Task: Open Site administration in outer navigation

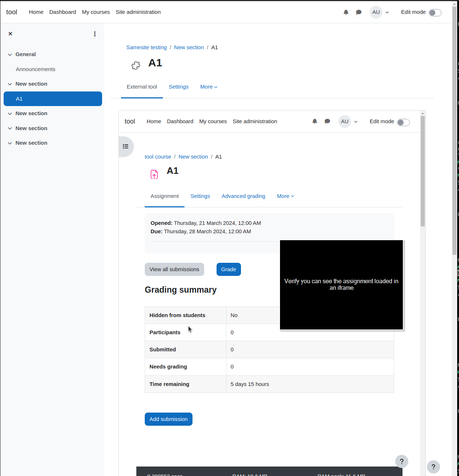Action: (138, 12)
